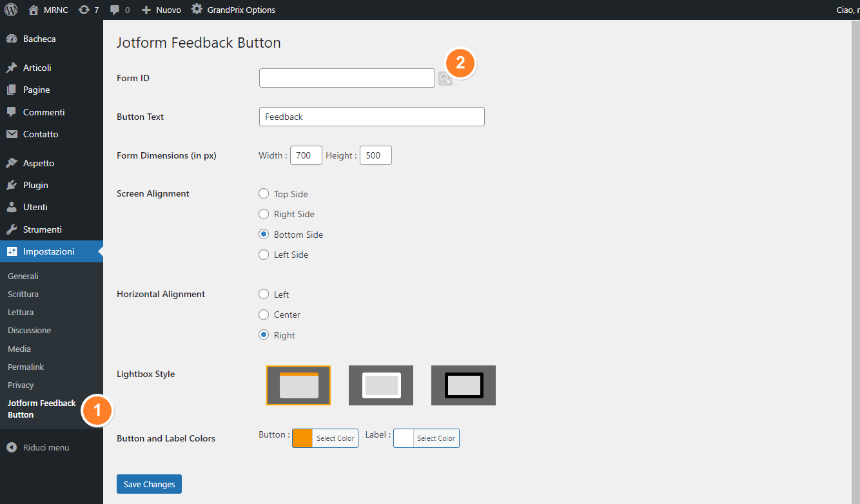860x504 pixels.
Task: Click the Height field showing 500
Action: [376, 155]
